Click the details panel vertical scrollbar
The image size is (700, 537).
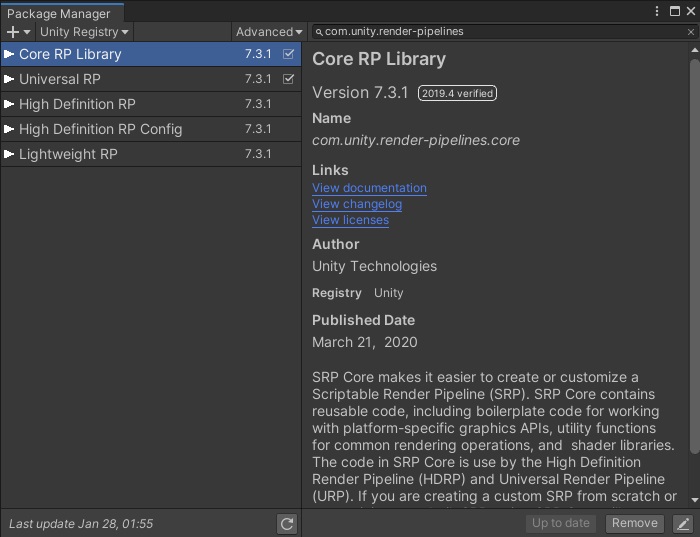[x=695, y=257]
